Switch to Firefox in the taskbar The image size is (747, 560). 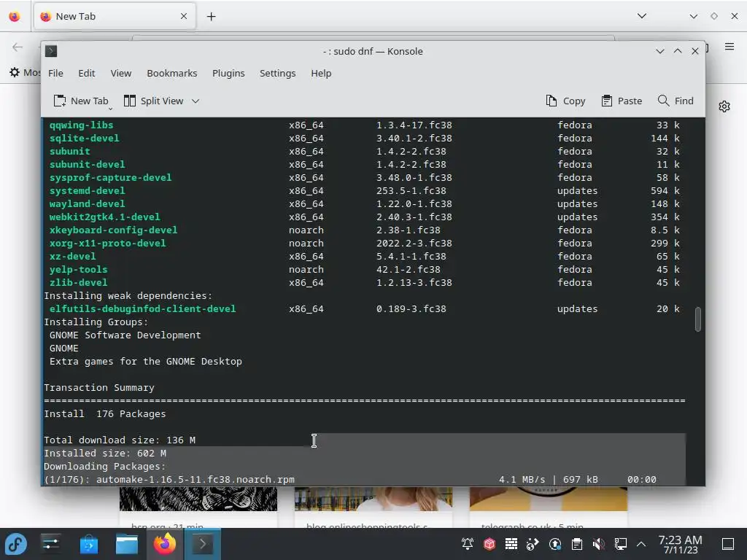(x=164, y=544)
